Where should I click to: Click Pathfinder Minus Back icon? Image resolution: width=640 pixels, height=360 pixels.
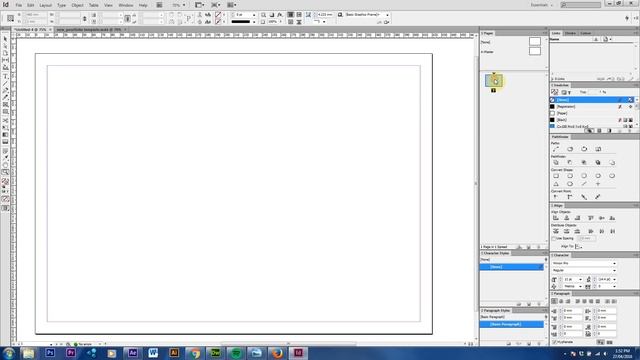pos(612,162)
